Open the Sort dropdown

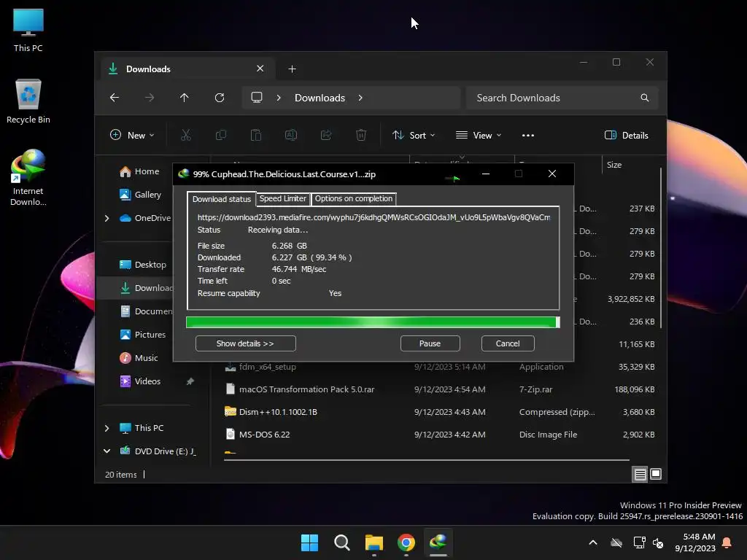click(414, 135)
